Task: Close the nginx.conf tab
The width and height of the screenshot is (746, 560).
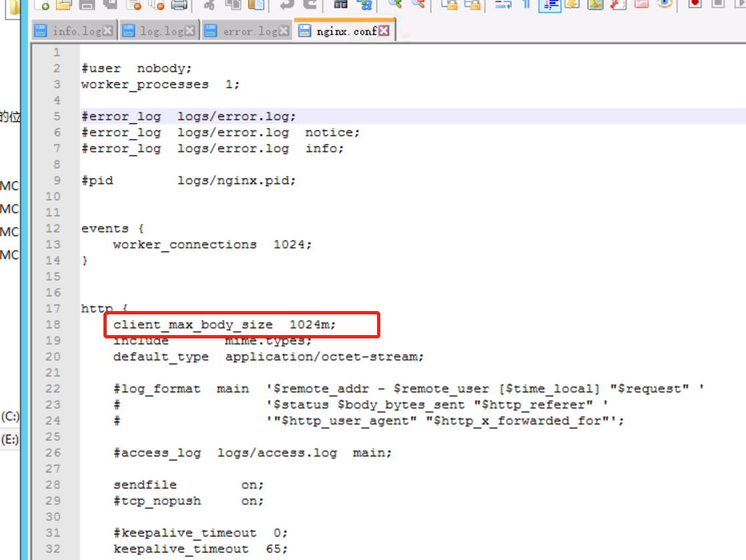Action: [x=382, y=29]
